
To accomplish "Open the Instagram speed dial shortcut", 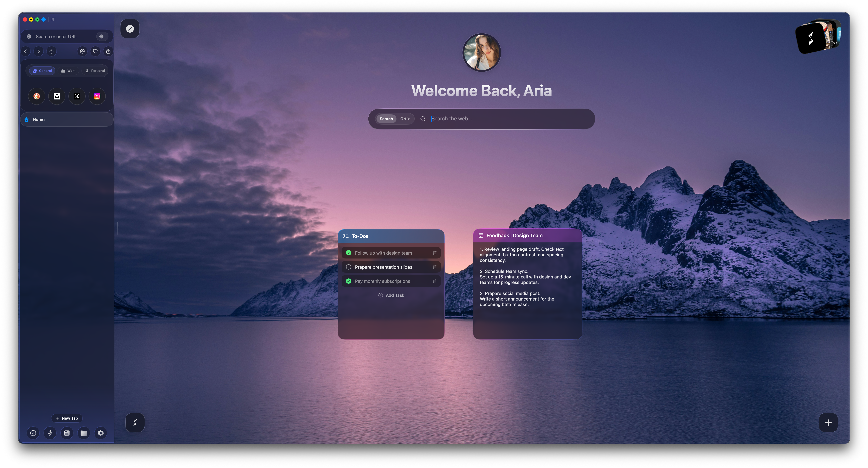I will [x=97, y=96].
